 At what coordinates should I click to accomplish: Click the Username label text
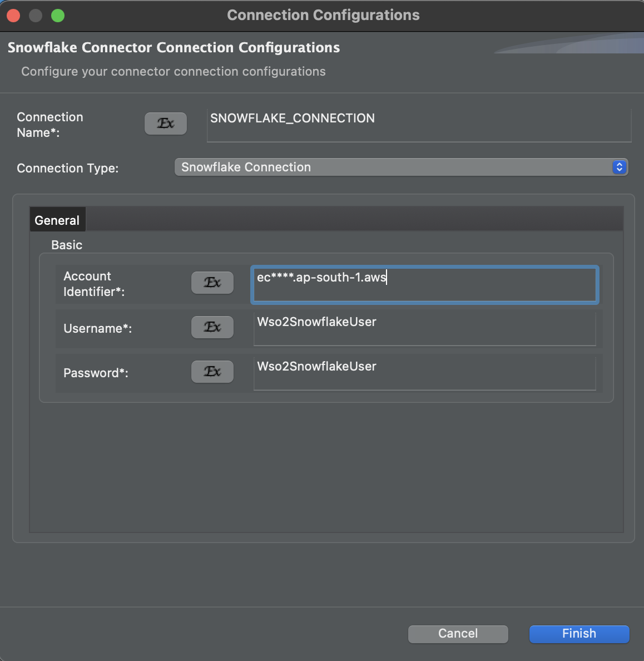[98, 328]
